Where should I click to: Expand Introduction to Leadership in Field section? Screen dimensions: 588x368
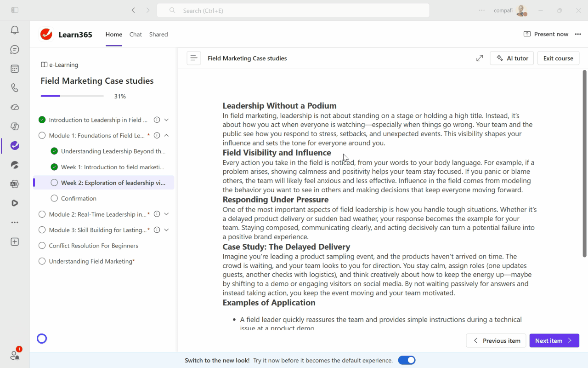pos(166,120)
